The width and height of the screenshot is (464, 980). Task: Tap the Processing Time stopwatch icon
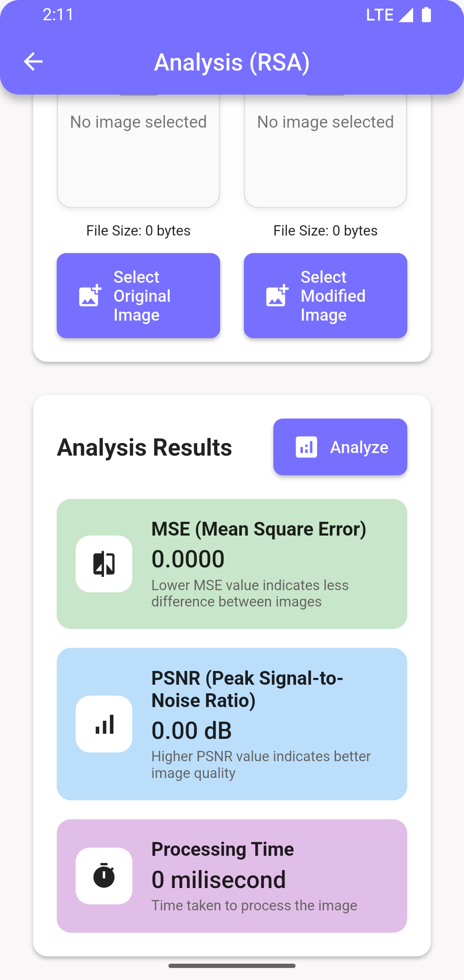click(x=104, y=876)
